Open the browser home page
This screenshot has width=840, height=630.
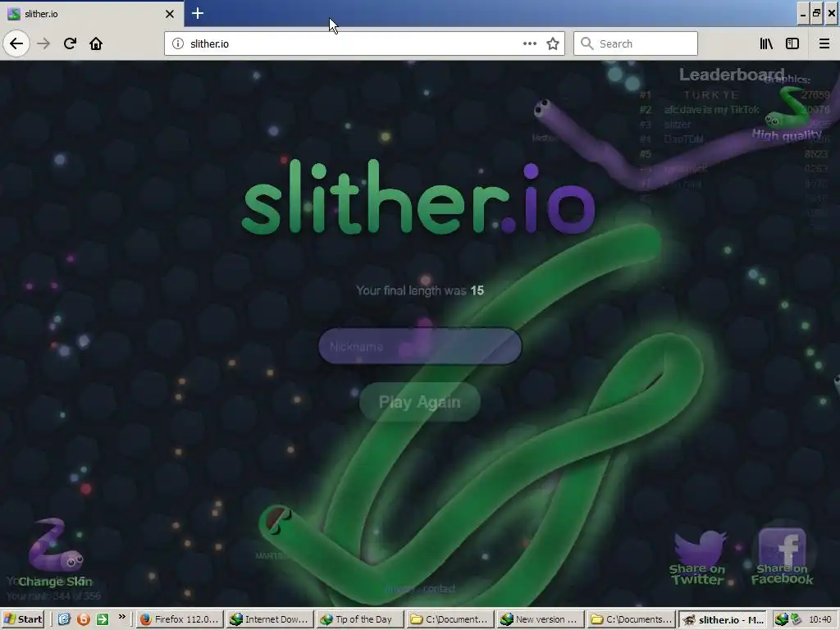pos(96,43)
